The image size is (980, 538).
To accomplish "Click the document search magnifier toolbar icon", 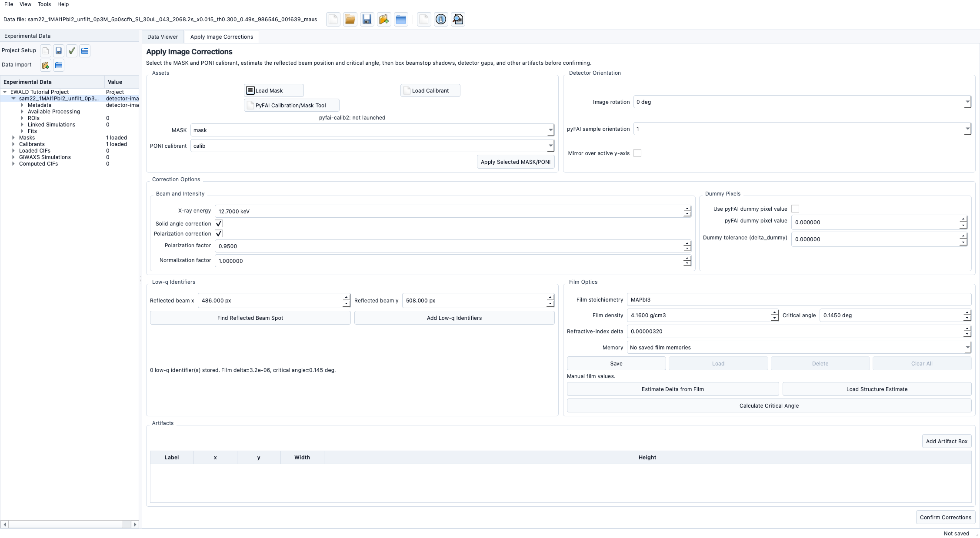I will click(458, 20).
